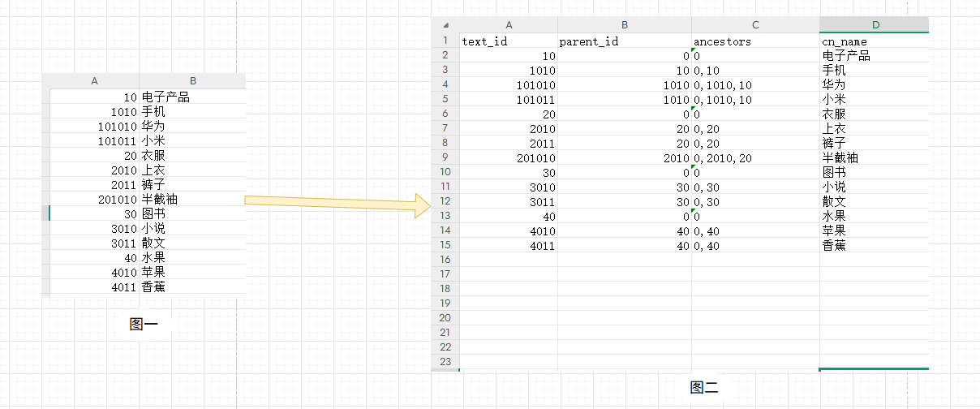Click the ancestors header cell
980x409 pixels.
[x=755, y=41]
